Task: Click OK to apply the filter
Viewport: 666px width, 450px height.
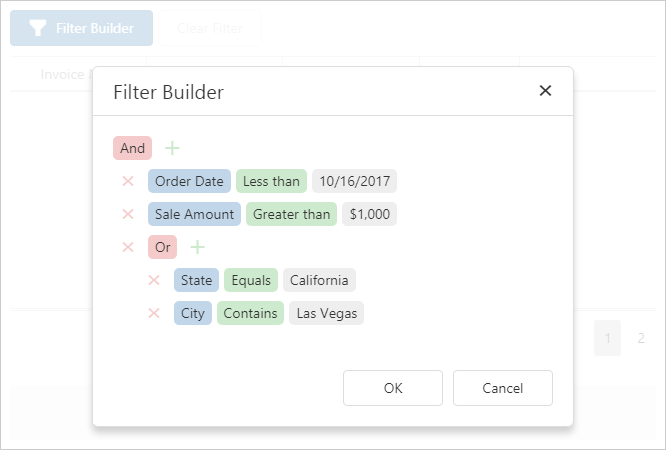Action: pos(393,388)
